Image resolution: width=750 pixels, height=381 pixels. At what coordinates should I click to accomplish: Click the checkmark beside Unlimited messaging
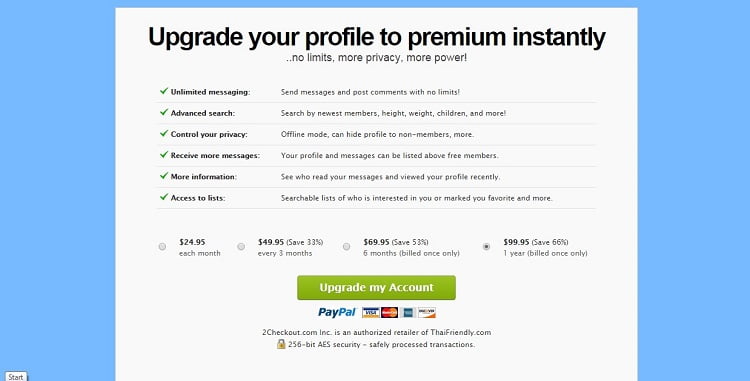point(164,91)
